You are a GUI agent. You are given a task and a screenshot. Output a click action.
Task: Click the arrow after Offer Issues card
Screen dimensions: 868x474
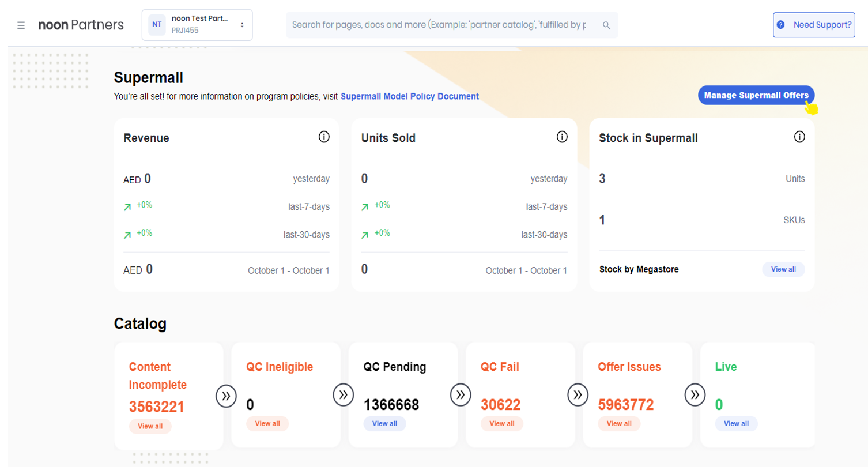[x=695, y=395]
